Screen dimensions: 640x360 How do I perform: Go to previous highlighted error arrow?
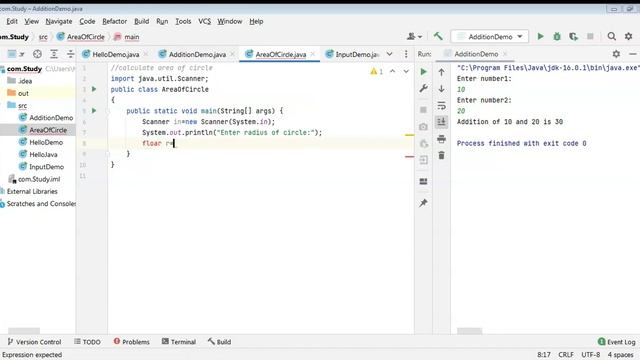[392, 71]
